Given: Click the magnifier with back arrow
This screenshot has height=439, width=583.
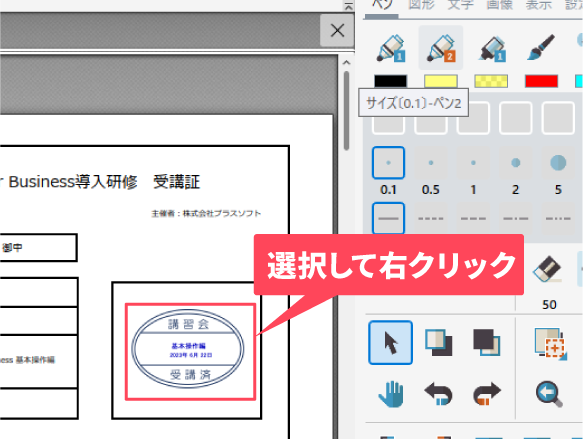Looking at the screenshot, I should click(x=549, y=394).
